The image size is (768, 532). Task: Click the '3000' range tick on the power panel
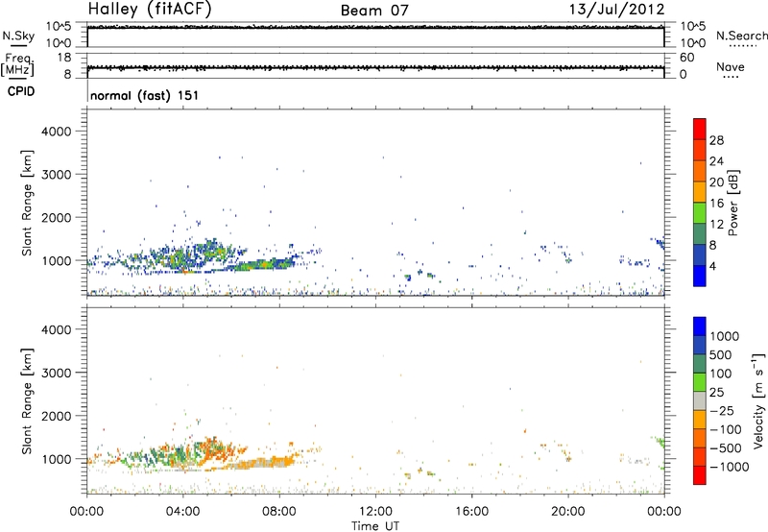pos(57,175)
